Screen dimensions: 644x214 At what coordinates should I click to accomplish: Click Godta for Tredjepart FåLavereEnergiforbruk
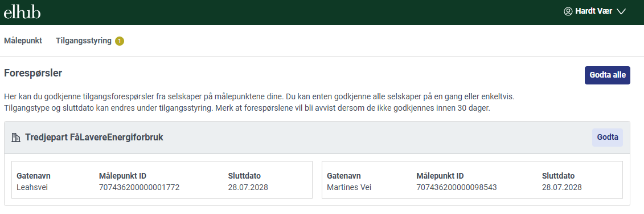[x=608, y=138]
